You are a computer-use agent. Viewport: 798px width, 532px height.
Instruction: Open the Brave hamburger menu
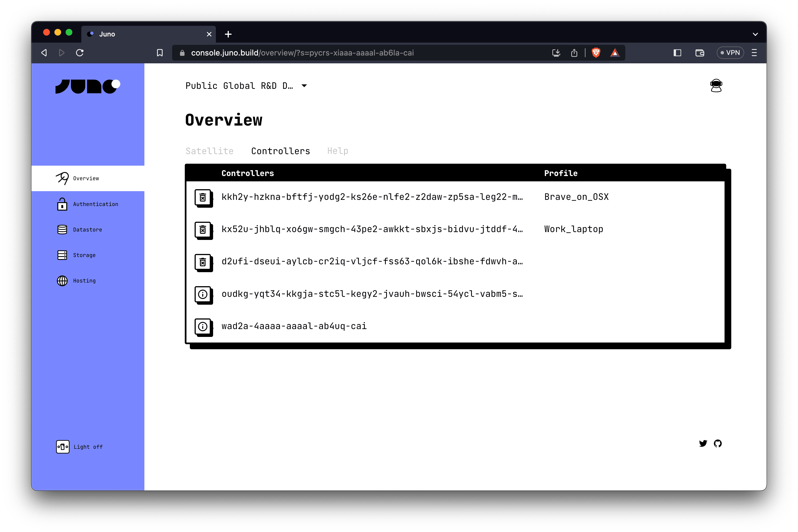click(754, 53)
